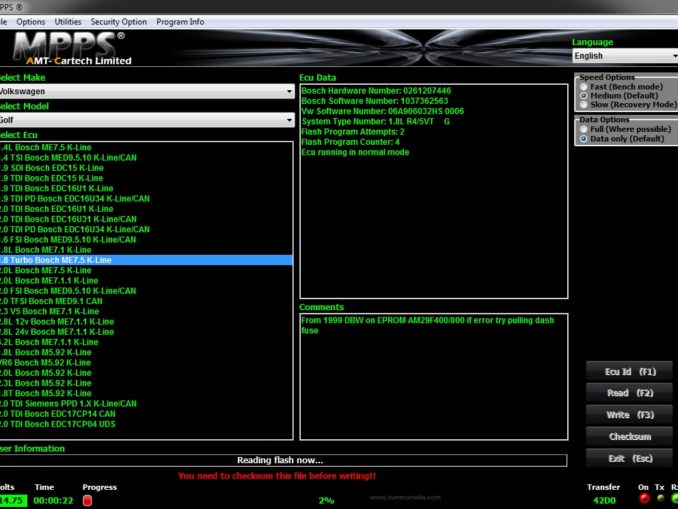Select 8L Bosch M5.92 K-Line entry

click(x=146, y=352)
